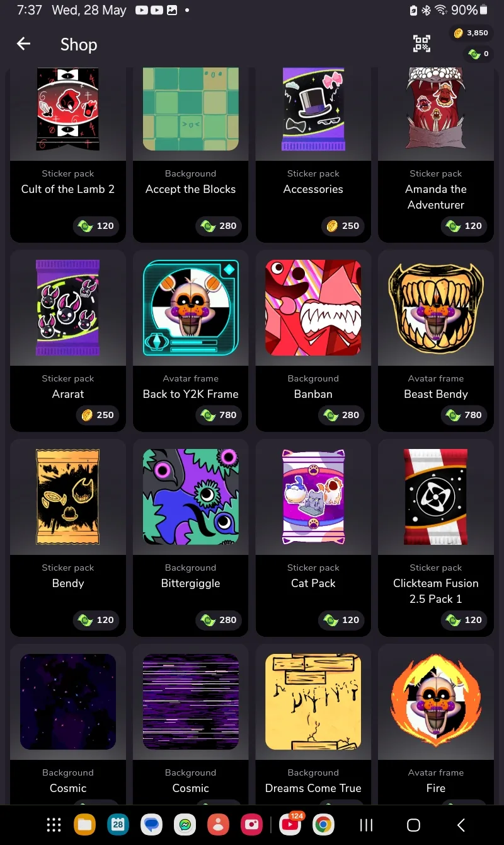Image resolution: width=504 pixels, height=845 pixels.
Task: Tap the green cash balance indicator
Action: [x=478, y=54]
